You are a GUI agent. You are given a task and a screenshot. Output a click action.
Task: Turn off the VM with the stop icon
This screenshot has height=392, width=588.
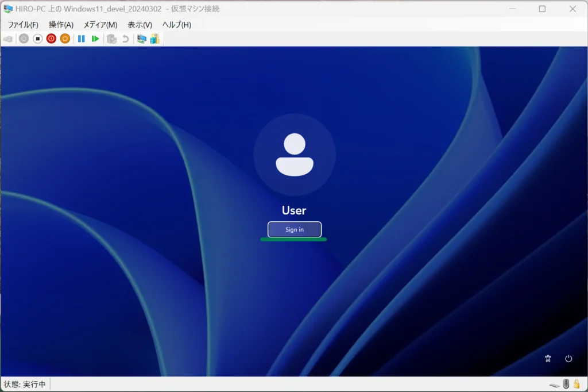[x=37, y=39]
